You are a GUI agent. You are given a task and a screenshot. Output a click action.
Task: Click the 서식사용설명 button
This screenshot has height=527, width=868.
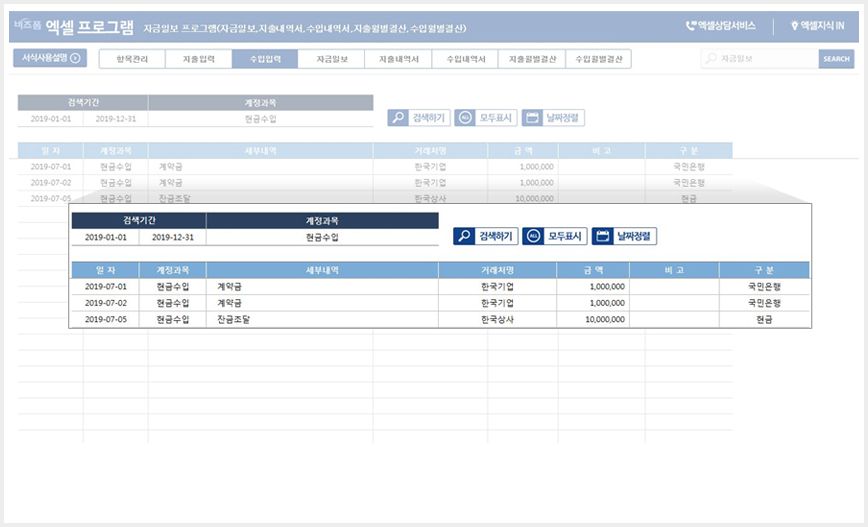[50, 58]
